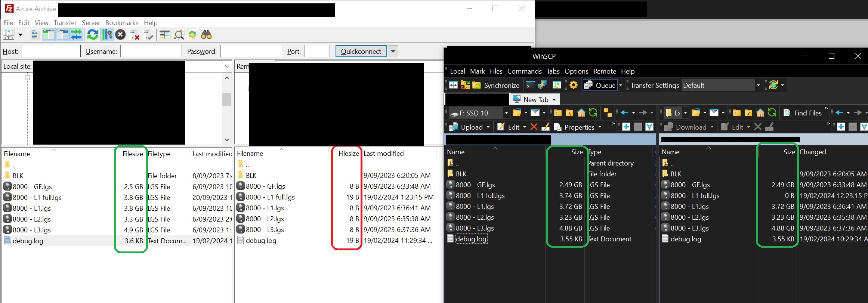Screen dimensions: 868x303
Task: Click FileZilla local tree scrollbar
Action: click(227, 99)
